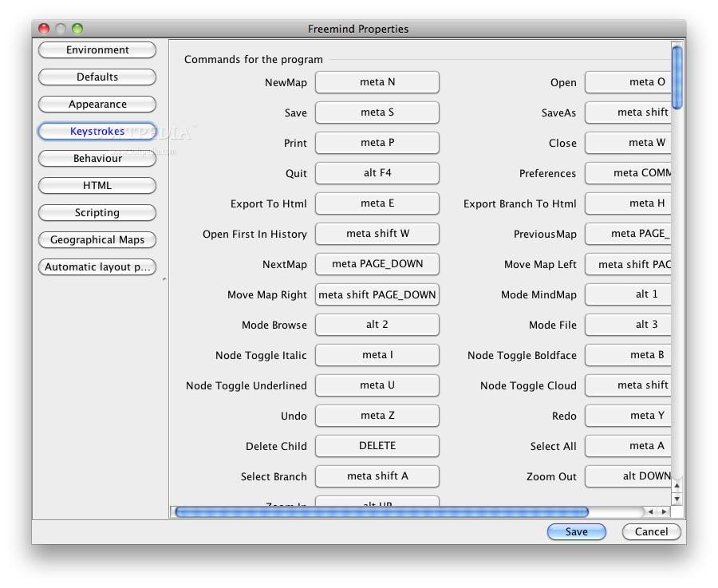Click 'Commands for the program' heading

coord(253,60)
